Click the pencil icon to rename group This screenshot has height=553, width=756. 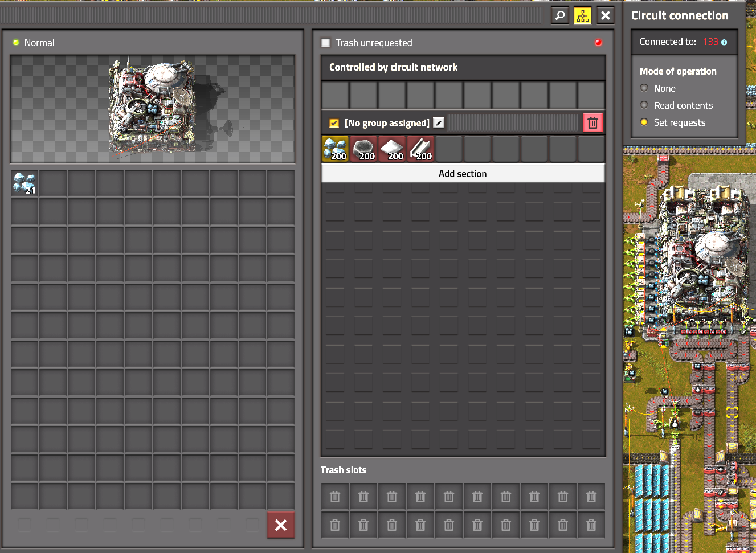click(x=439, y=122)
